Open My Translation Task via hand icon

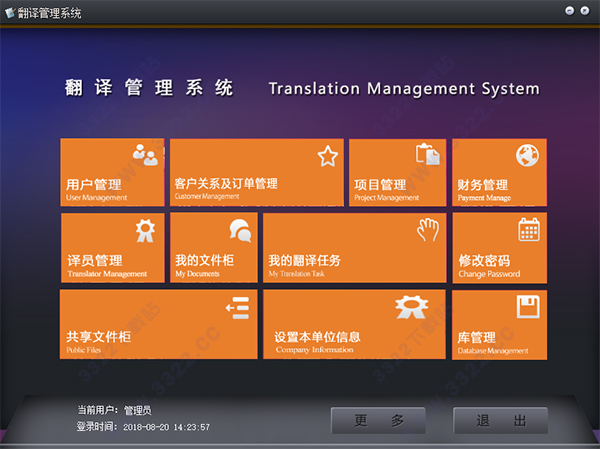click(x=428, y=229)
